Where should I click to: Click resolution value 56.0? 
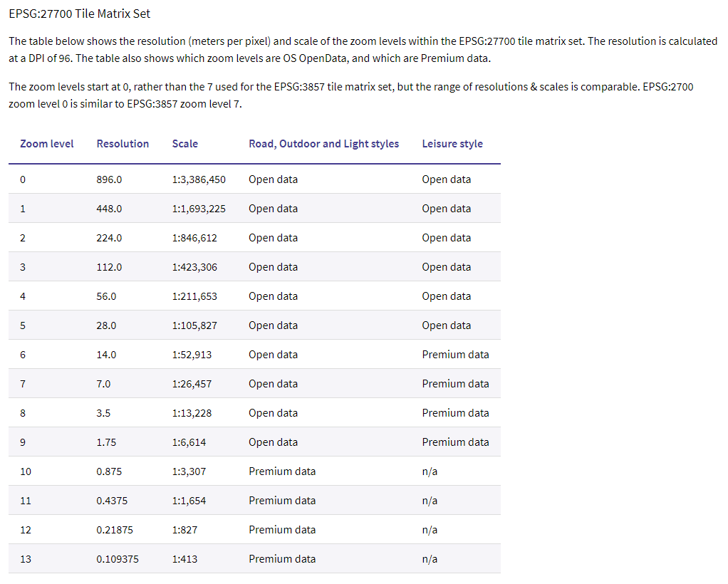point(106,297)
